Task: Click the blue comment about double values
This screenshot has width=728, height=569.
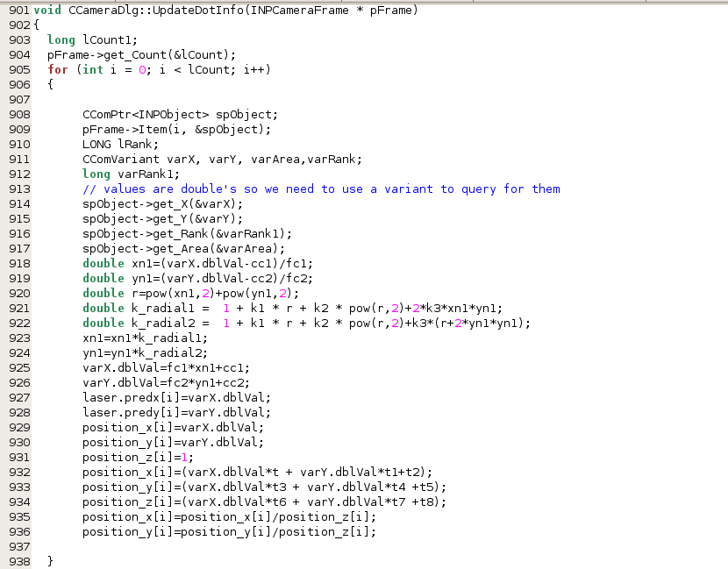Action: 321,188
